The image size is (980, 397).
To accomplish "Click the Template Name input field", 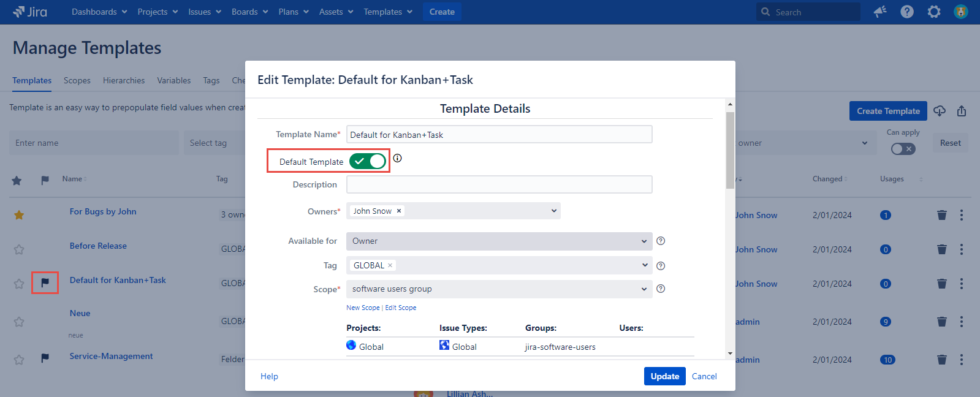I will tap(499, 135).
